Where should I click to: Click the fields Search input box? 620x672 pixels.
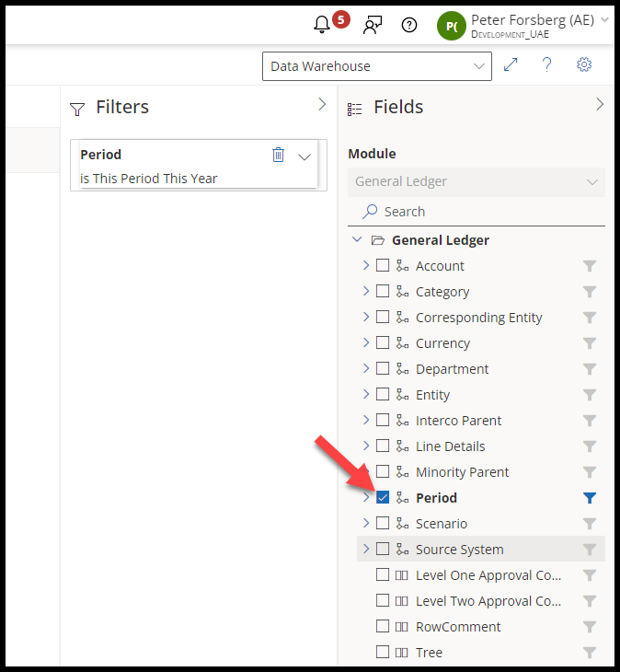tap(488, 212)
